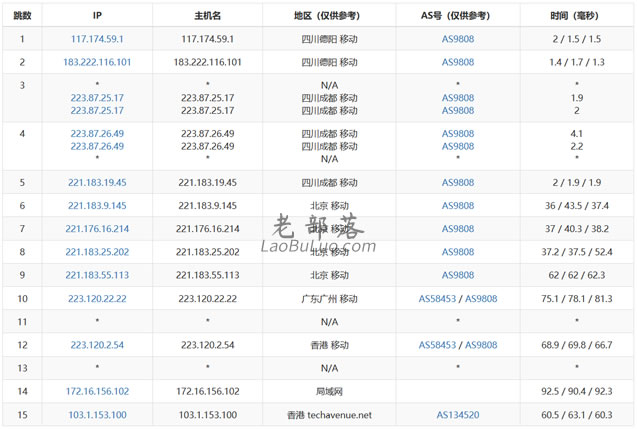
Task: Select hostname text 221.183.55.113
Action: 208,275
